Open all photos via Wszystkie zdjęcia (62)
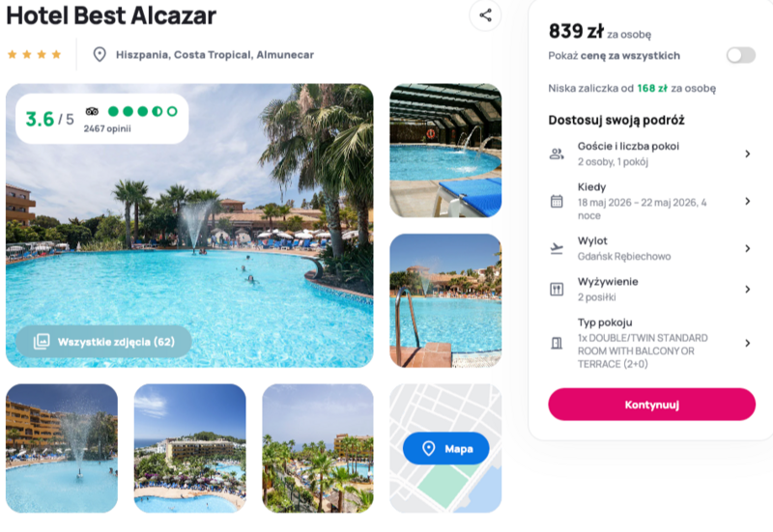The width and height of the screenshot is (773, 532). 103,342
